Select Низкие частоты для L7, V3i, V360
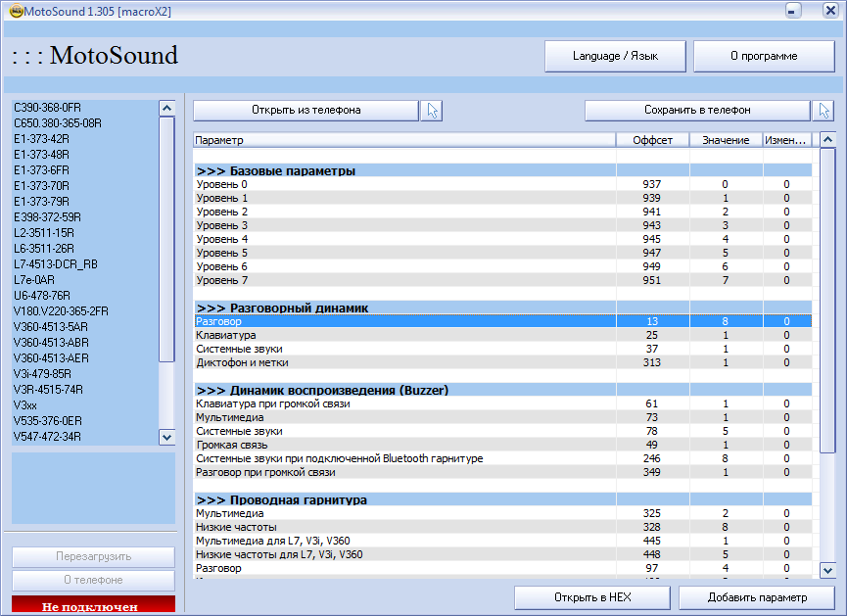The height and width of the screenshot is (616, 847). pos(502,554)
